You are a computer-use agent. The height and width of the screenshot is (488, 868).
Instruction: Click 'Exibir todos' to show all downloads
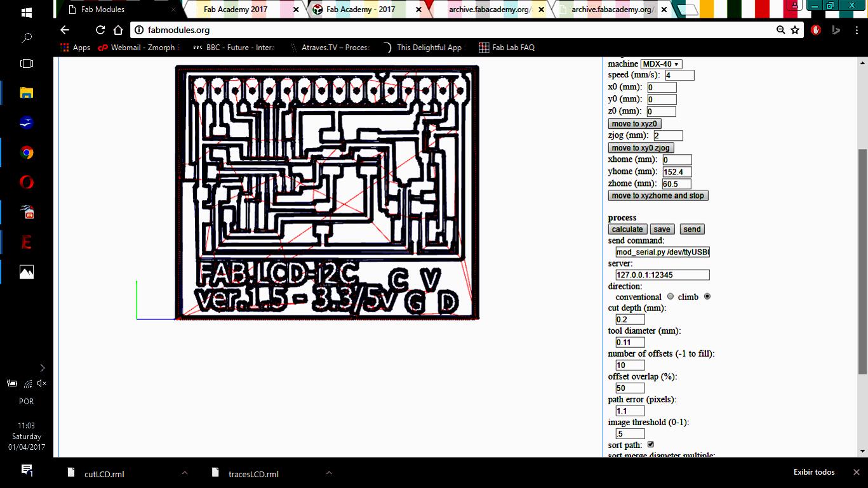click(814, 472)
